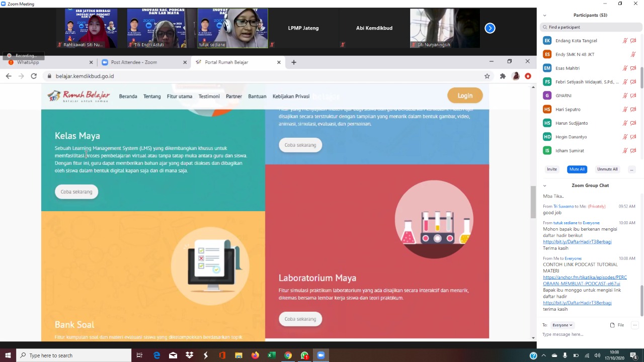Open Task View on the taskbar

click(139, 355)
